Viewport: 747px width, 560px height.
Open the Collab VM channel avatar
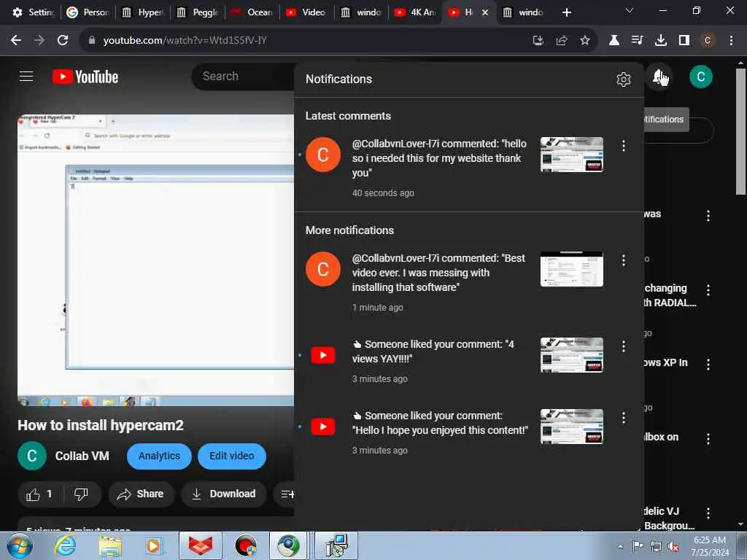pyautogui.click(x=32, y=456)
